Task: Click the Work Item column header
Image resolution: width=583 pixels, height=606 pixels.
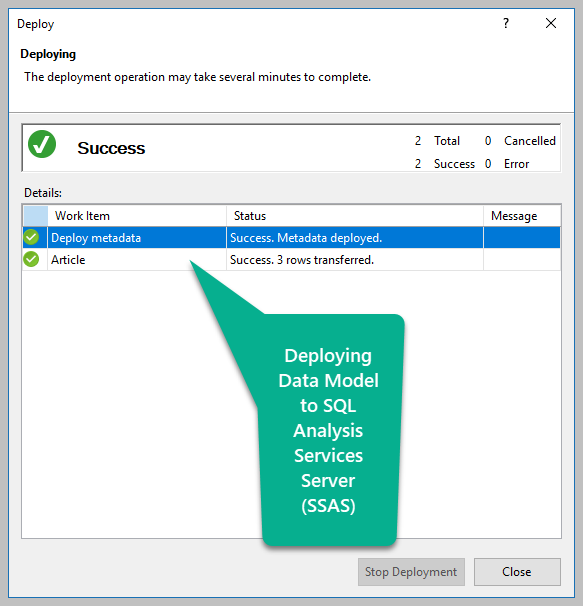Action: pos(137,216)
